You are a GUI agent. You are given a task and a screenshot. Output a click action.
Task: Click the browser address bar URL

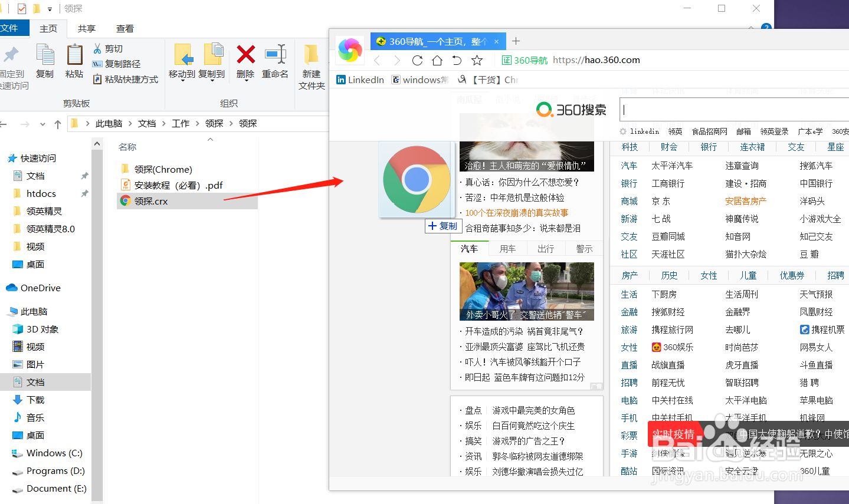pyautogui.click(x=596, y=60)
